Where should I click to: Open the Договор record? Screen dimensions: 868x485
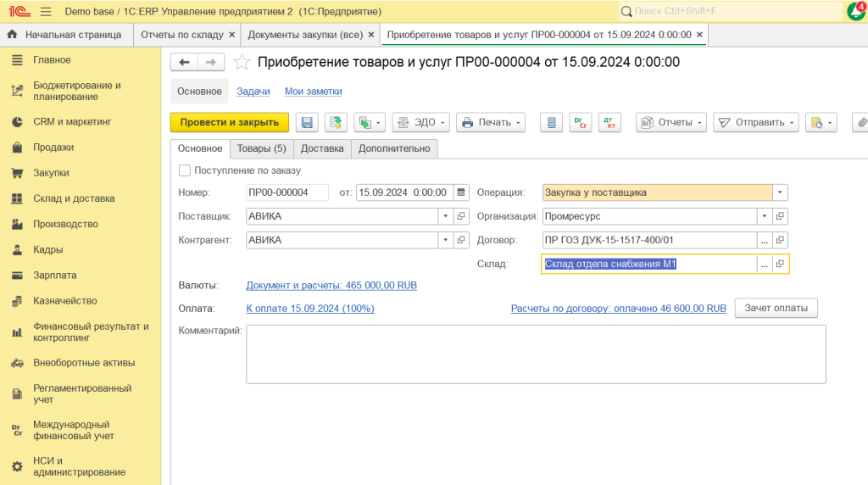click(x=780, y=240)
